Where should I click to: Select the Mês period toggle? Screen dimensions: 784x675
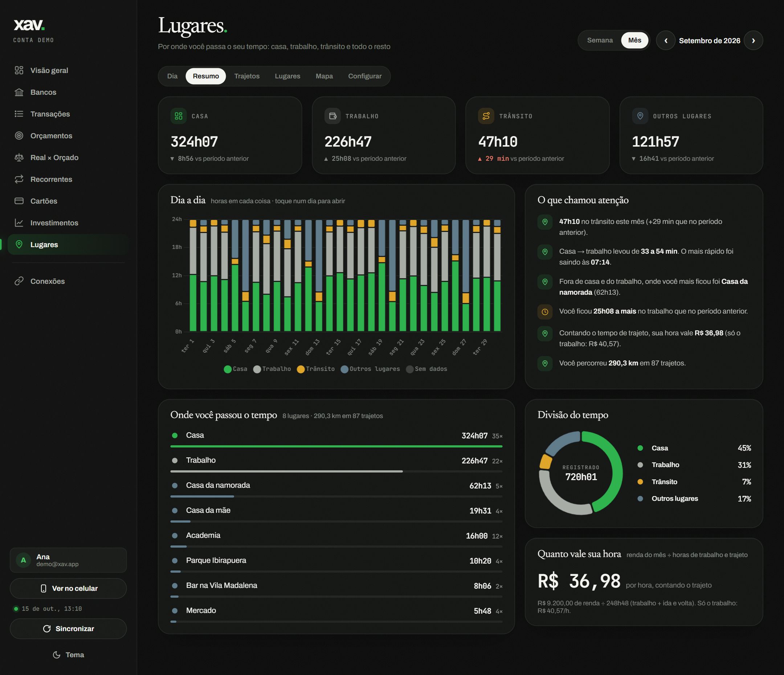point(634,41)
